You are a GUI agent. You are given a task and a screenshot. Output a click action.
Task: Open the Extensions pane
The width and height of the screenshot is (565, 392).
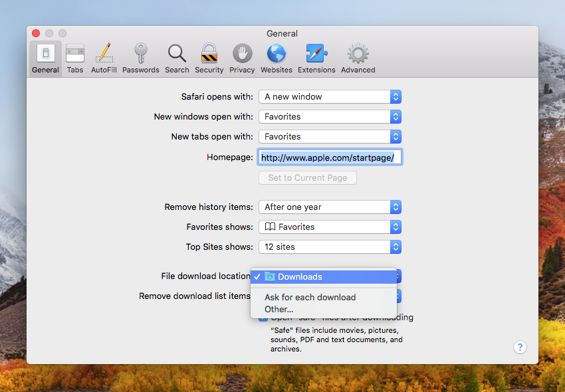point(316,58)
